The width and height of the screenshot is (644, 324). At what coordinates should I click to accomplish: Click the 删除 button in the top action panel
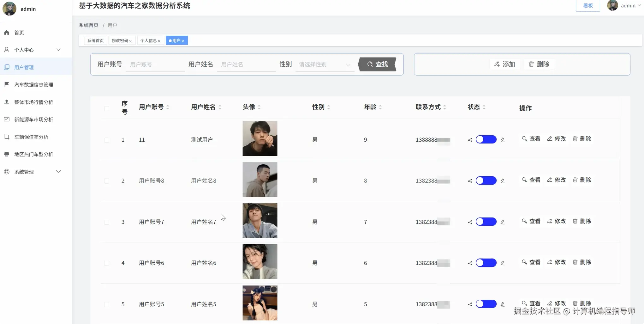(539, 64)
